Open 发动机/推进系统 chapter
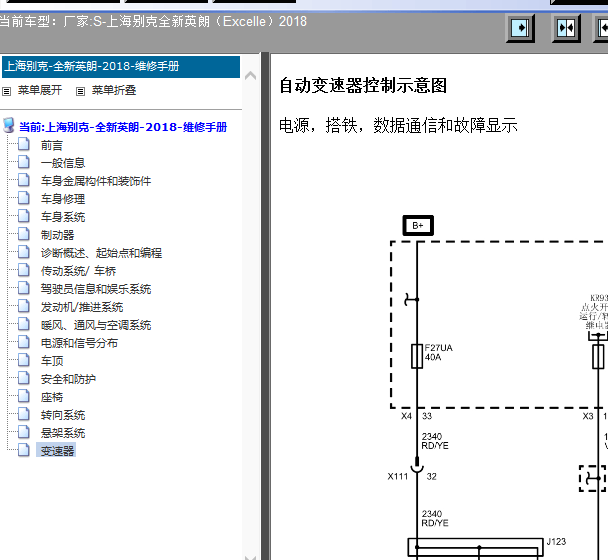The height and width of the screenshot is (560, 608). pyautogui.click(x=82, y=307)
